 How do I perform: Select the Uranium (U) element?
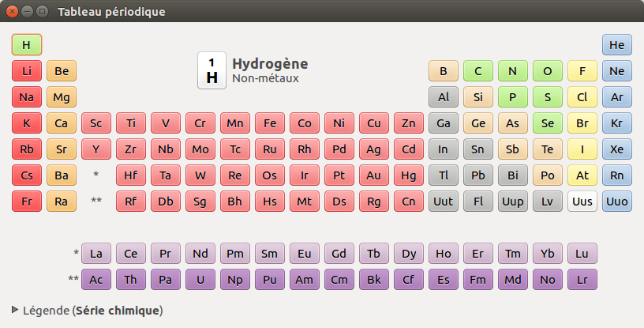tap(200, 280)
